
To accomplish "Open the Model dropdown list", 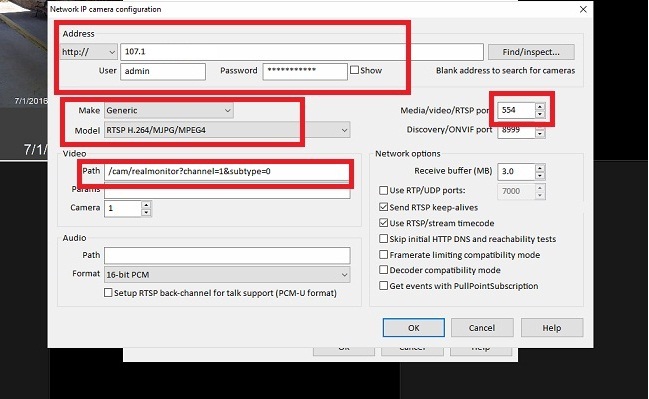I will tap(227, 130).
